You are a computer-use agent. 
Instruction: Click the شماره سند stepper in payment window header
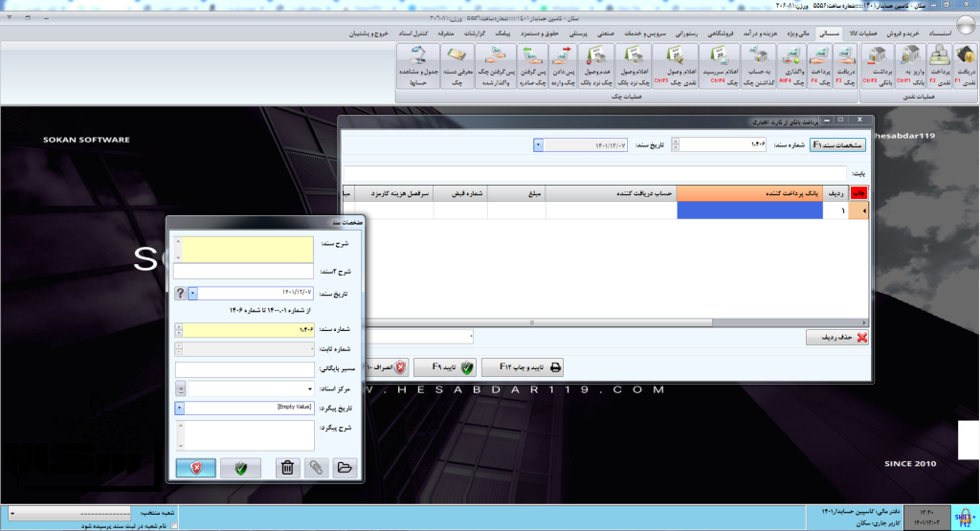(675, 144)
